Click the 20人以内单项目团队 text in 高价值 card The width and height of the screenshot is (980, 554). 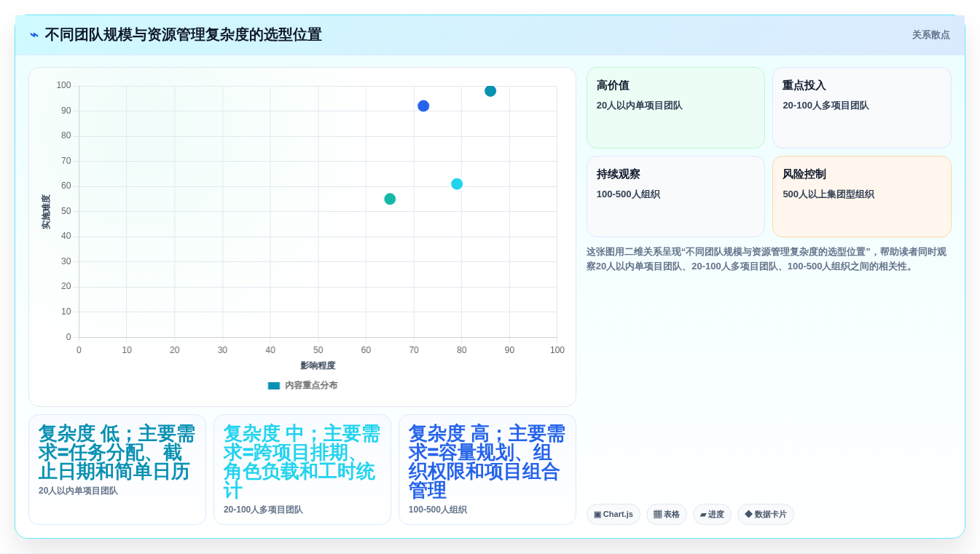coord(640,106)
